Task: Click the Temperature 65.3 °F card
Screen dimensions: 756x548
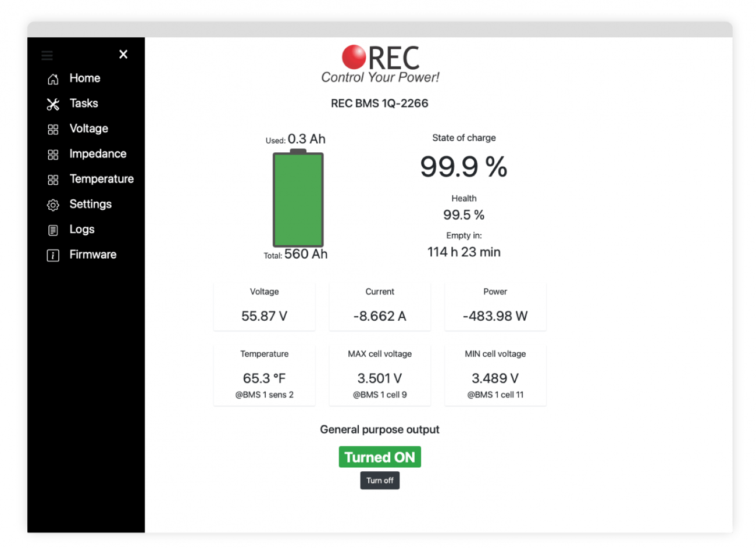Action: point(264,375)
